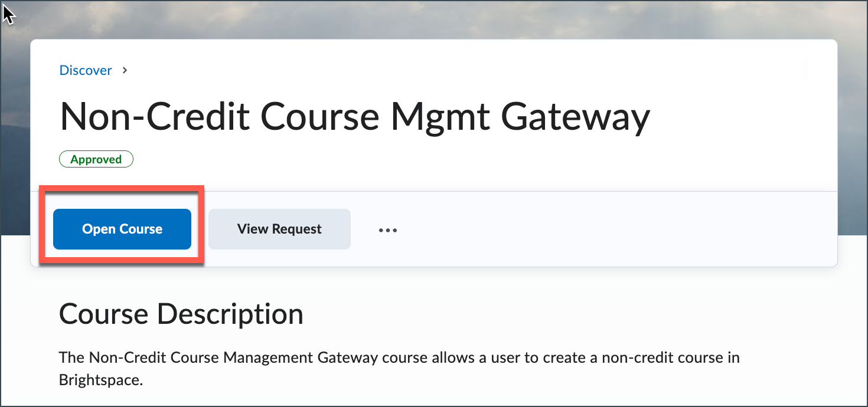Launch the course with Open Course
This screenshot has height=407, width=868.
tap(122, 229)
